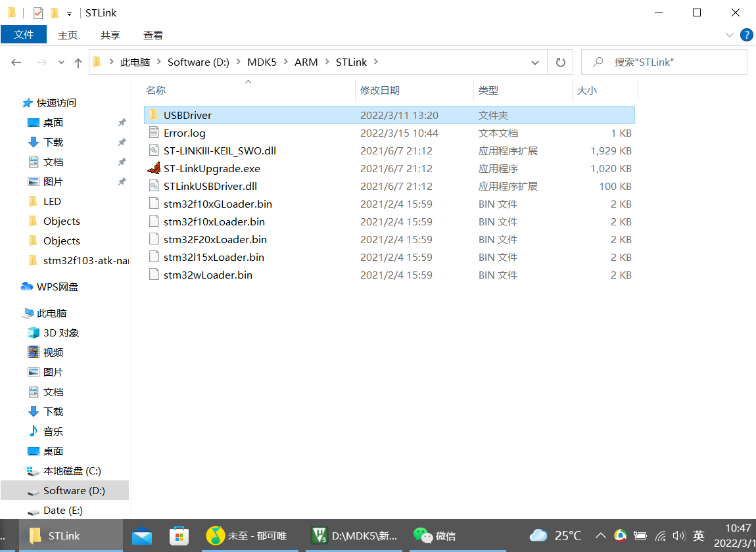Click the battery tray icon
Image resolution: width=756 pixels, height=552 pixels.
click(640, 536)
